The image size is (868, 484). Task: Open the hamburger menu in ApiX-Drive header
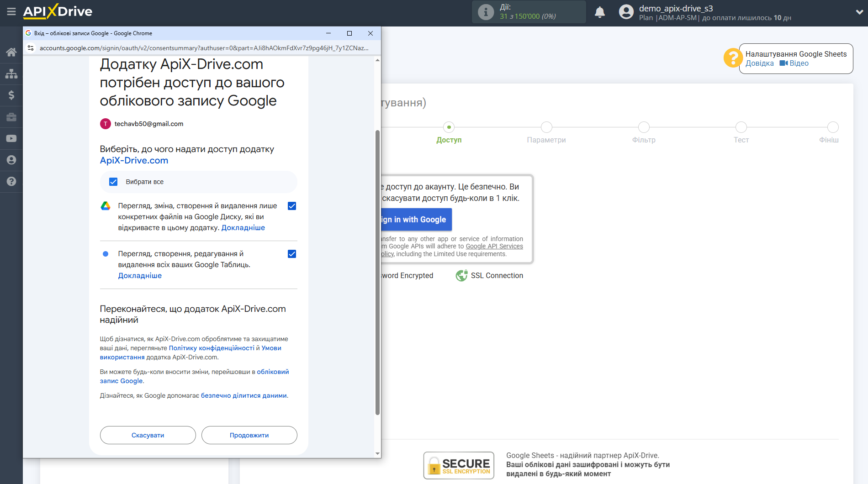[x=11, y=11]
